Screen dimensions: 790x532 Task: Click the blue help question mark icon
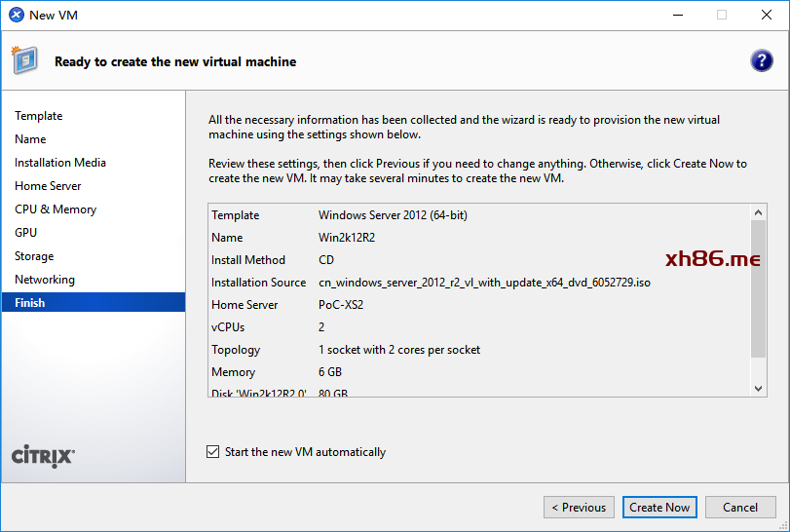point(761,60)
